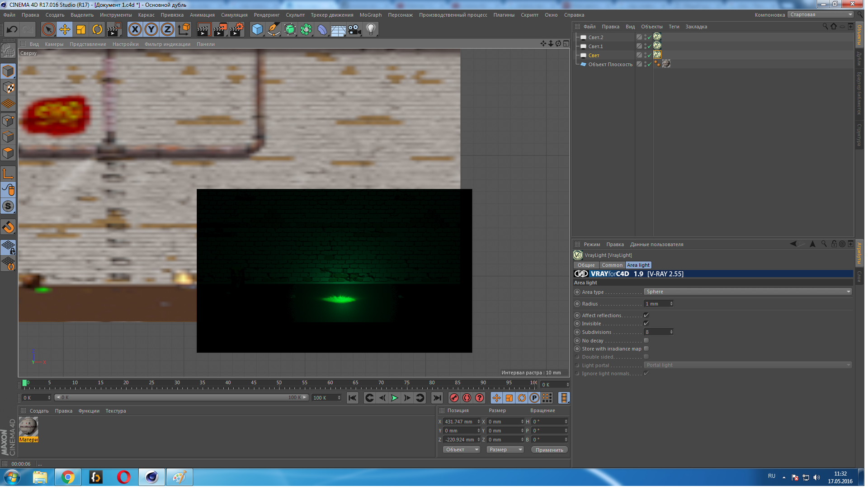Select the Scale tool
Screen dimensions: 868x490
click(x=81, y=30)
